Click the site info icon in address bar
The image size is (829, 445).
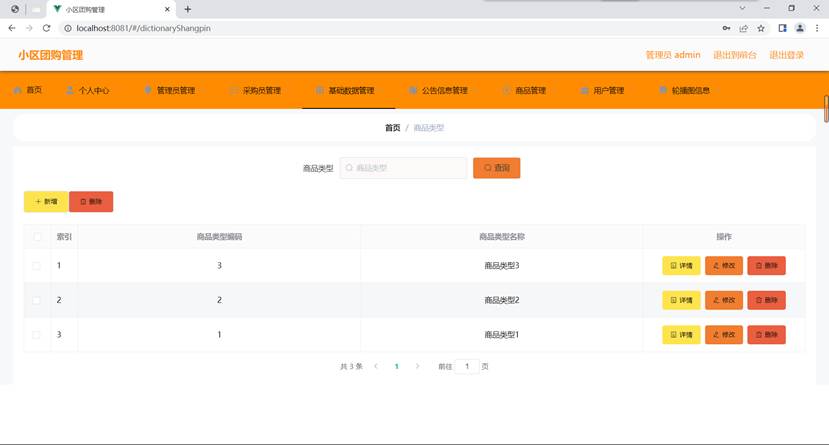point(68,28)
